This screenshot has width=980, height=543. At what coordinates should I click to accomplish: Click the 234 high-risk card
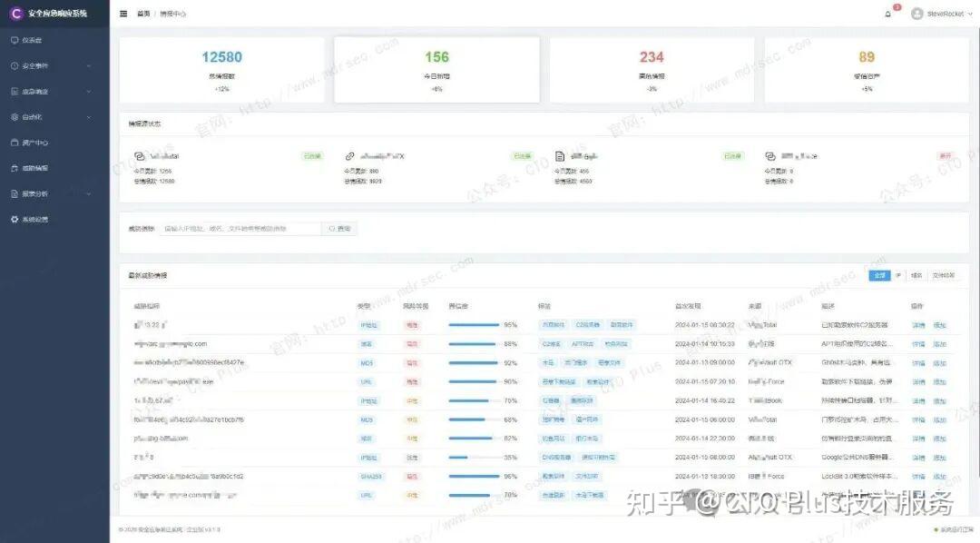652,69
